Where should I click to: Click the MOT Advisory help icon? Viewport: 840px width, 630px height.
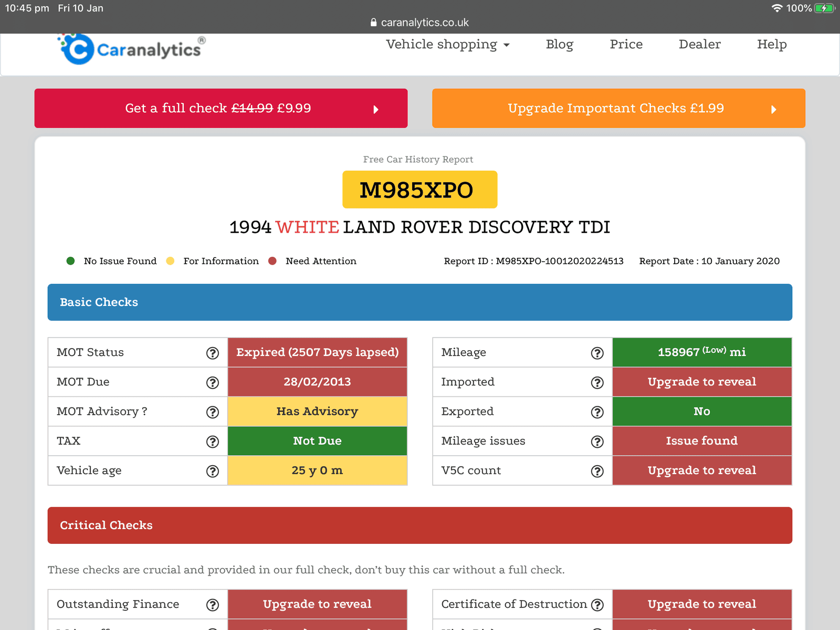pyautogui.click(x=213, y=412)
